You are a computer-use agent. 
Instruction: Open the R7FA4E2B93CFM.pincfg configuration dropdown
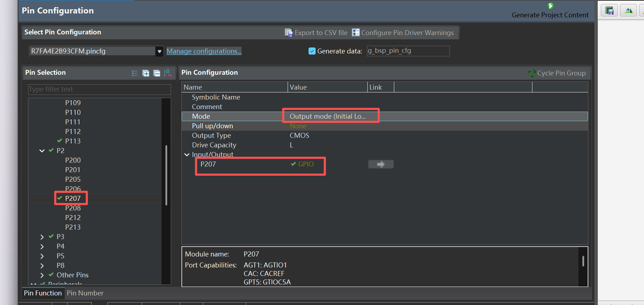pos(159,51)
